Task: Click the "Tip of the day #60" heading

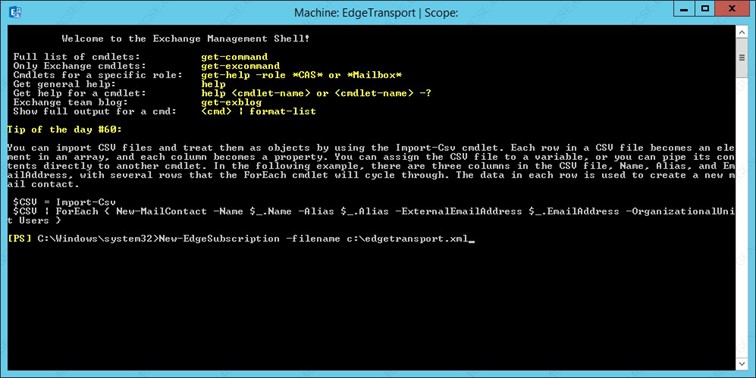Action: (65, 130)
